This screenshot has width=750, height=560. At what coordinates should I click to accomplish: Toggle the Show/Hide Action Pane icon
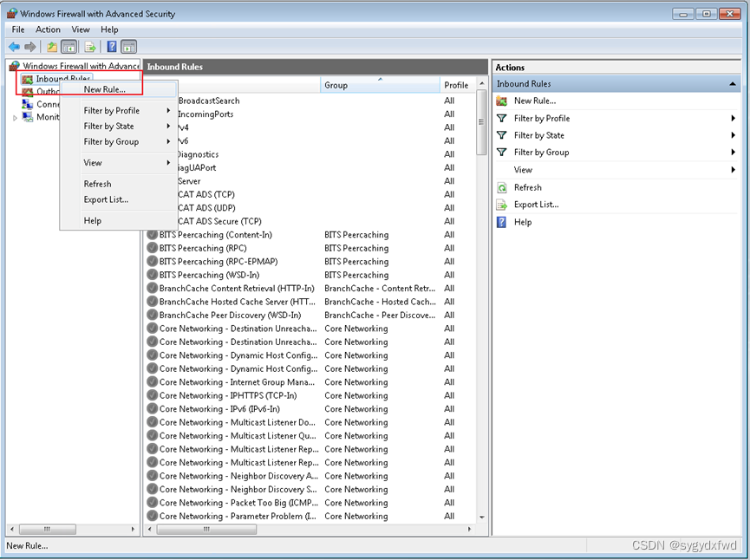[x=128, y=47]
